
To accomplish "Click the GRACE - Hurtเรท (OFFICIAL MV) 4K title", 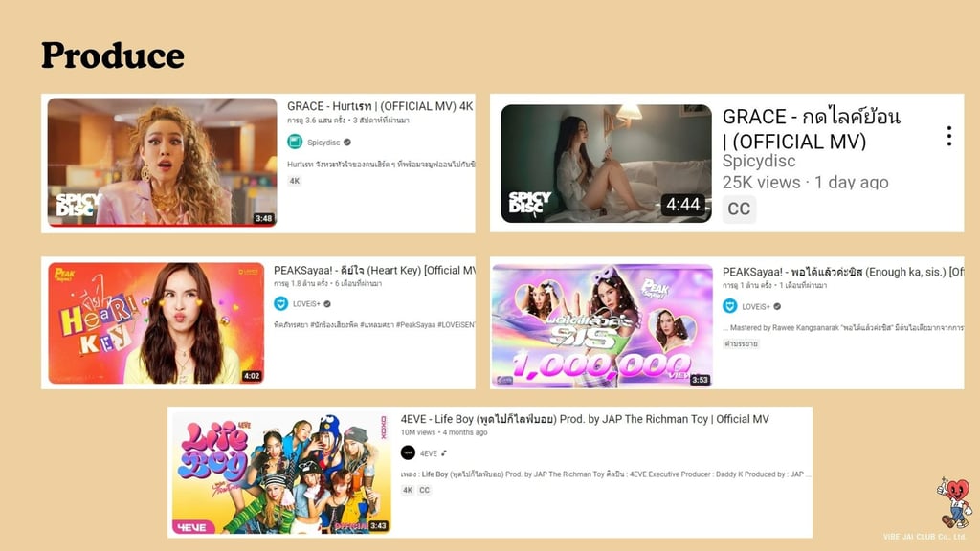I will (x=380, y=106).
